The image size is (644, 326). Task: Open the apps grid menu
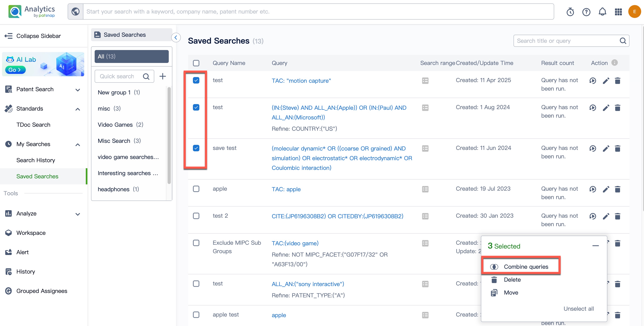tap(618, 12)
